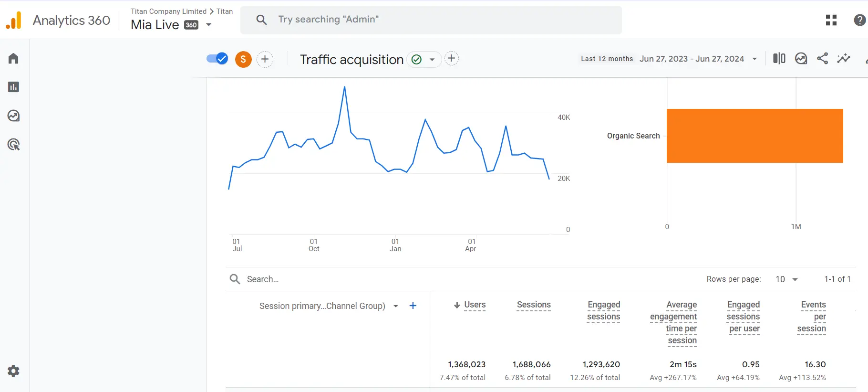
Task: Click the orange Organic Search bar
Action: 754,136
